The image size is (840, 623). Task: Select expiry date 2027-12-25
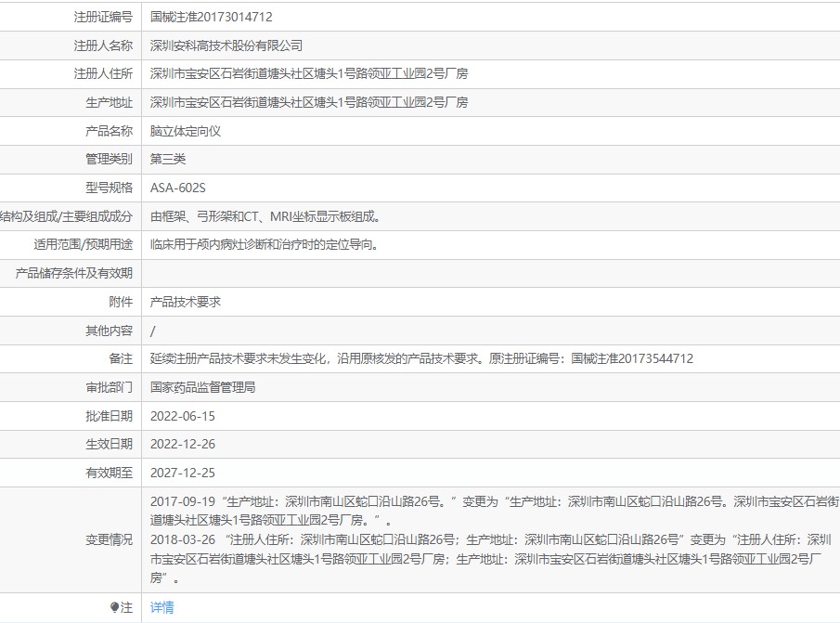coord(183,473)
